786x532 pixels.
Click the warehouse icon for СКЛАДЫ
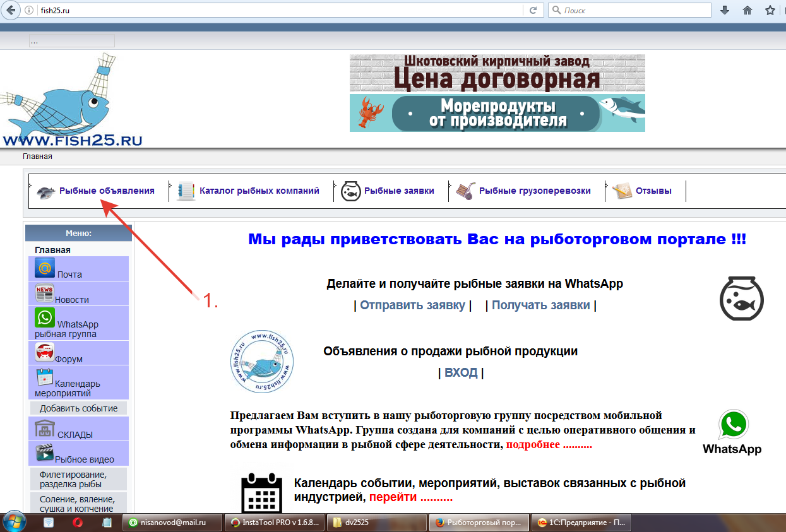point(45,429)
